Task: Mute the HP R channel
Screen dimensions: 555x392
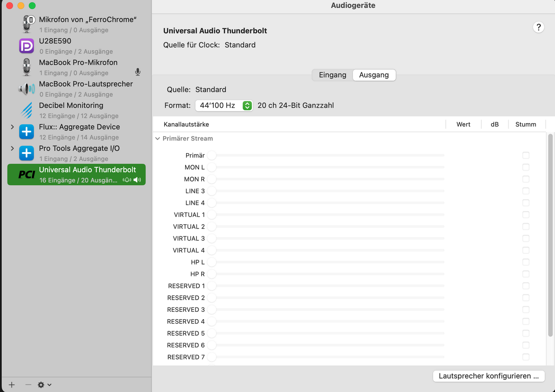Action: coord(526,274)
